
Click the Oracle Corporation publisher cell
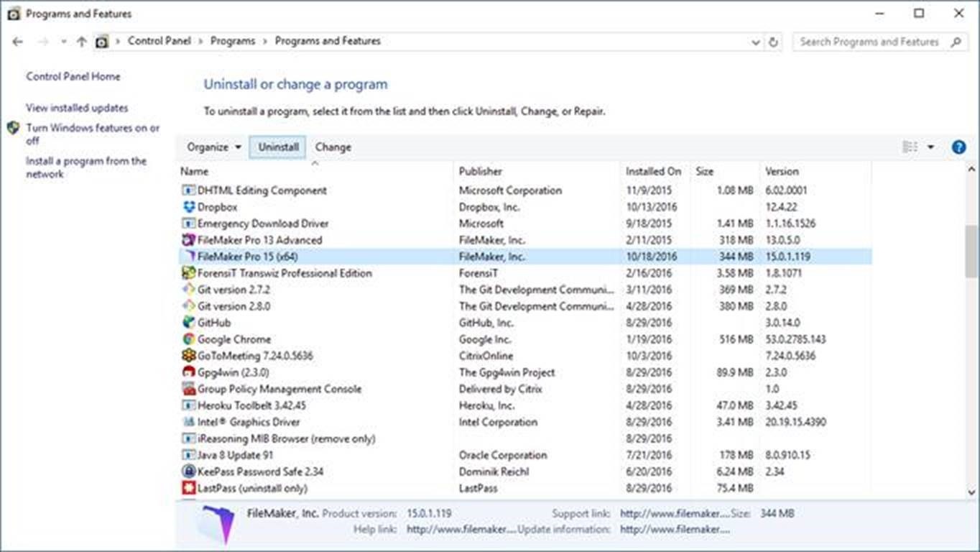click(x=503, y=455)
